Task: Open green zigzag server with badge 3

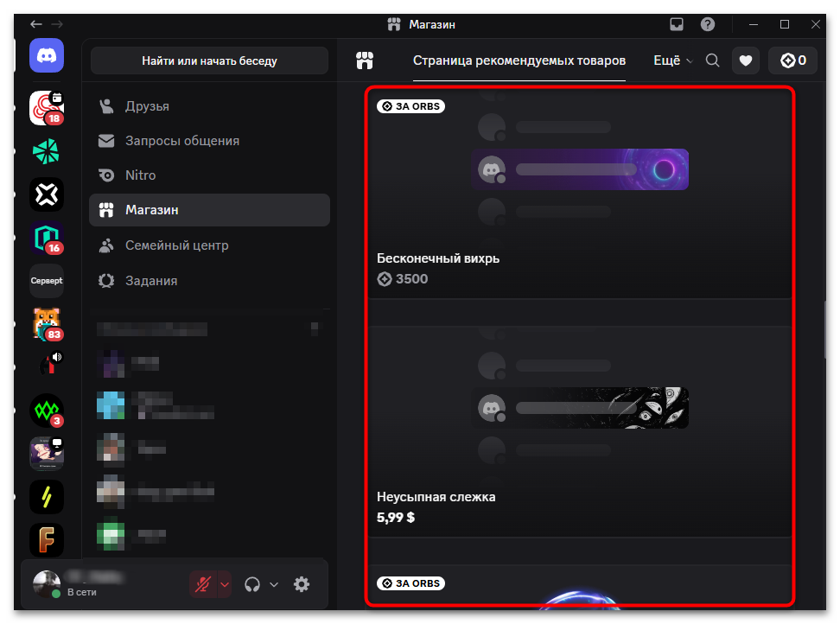Action: [x=47, y=411]
